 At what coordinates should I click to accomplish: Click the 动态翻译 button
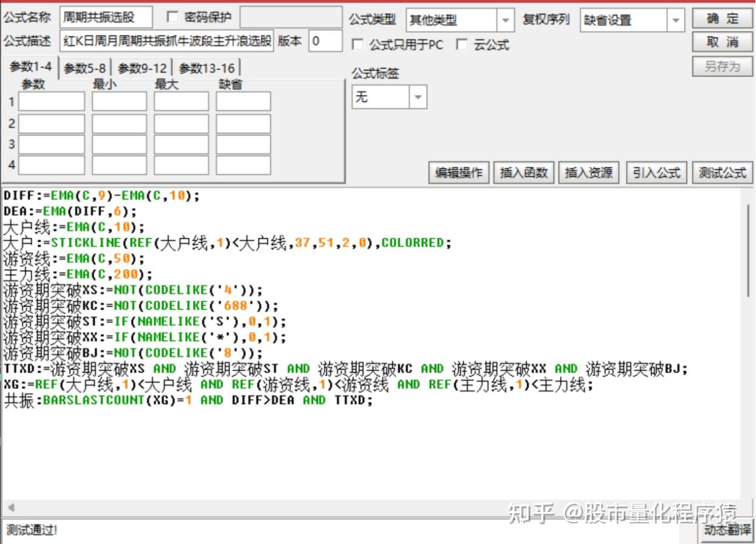click(x=727, y=530)
